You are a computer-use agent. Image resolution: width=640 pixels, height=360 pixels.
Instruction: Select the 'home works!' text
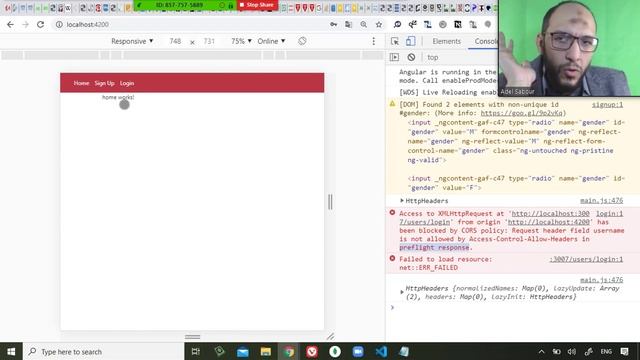point(118,97)
